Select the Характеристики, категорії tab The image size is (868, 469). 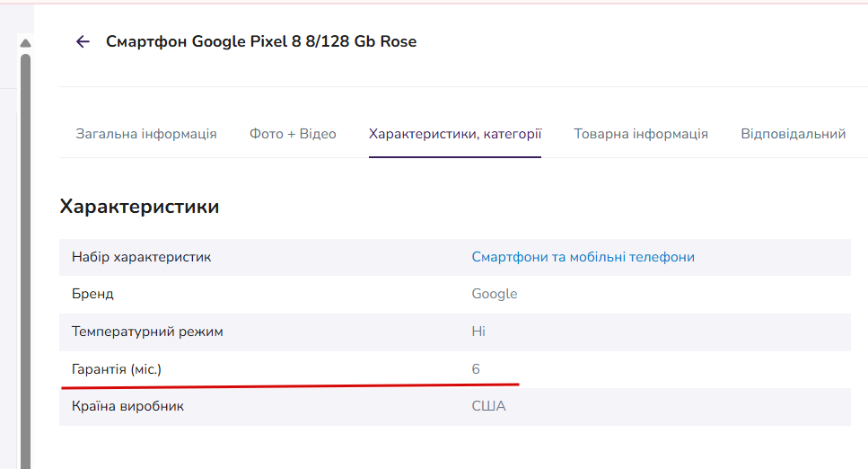pos(455,134)
